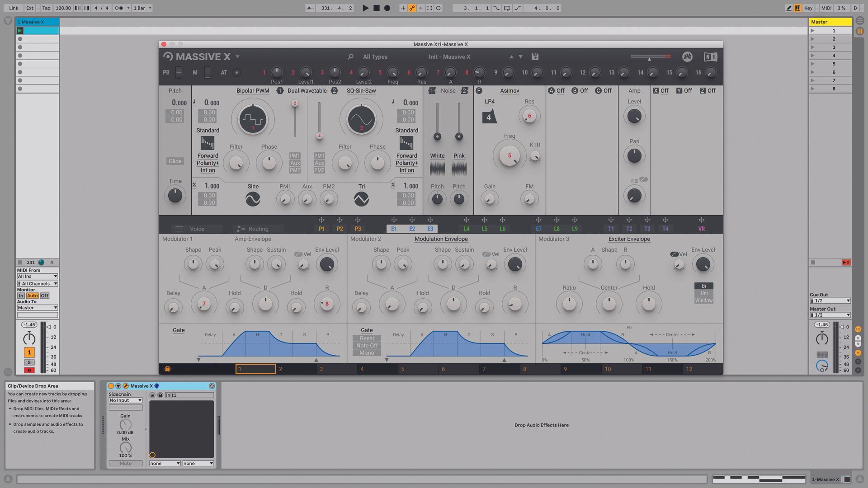The height and width of the screenshot is (488, 868).
Task: Enable the Computer MIDI Keyboard icon
Action: tap(797, 8)
